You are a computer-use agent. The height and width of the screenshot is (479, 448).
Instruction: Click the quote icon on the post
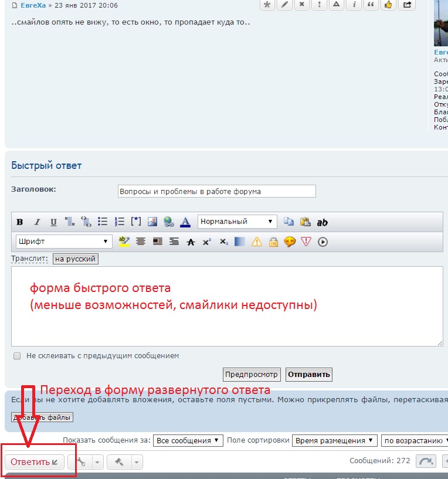pyautogui.click(x=371, y=5)
